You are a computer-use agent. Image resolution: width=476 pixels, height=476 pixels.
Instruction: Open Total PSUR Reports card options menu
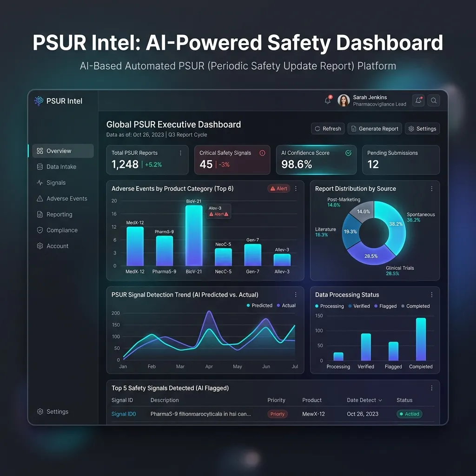point(181,153)
